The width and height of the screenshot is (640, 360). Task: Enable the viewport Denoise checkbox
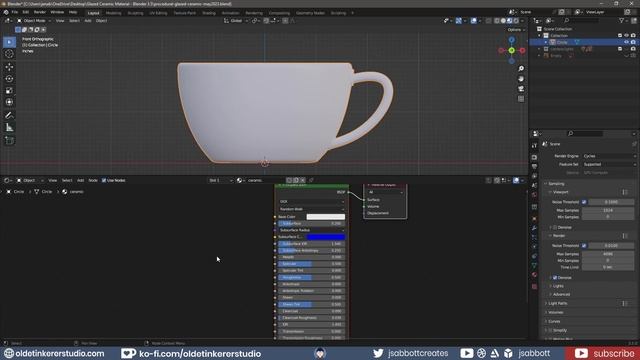pyautogui.click(x=555, y=227)
